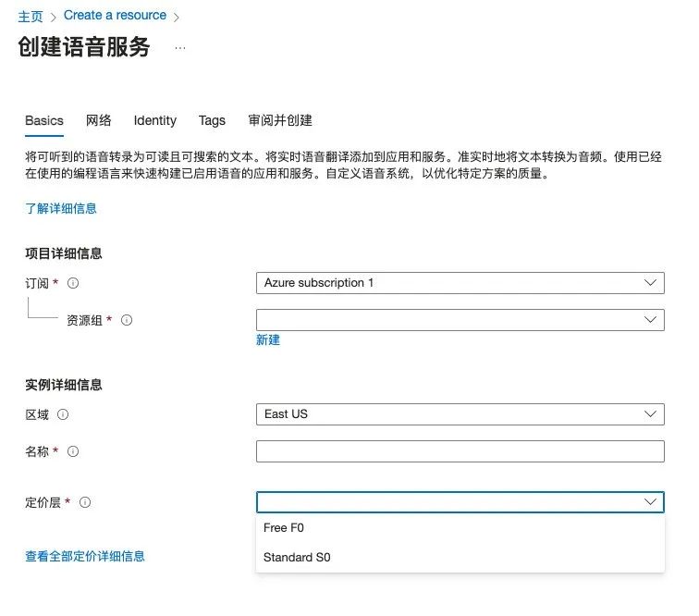Choose the Standard S0 pricing option
The width and height of the screenshot is (699, 616).
[460, 558]
